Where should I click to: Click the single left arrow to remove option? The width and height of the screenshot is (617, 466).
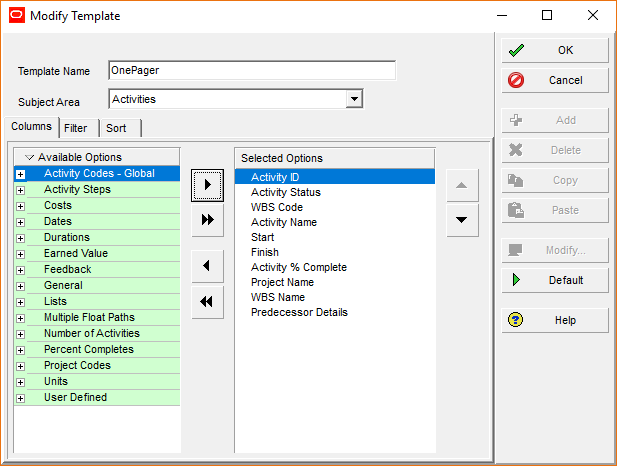(207, 266)
